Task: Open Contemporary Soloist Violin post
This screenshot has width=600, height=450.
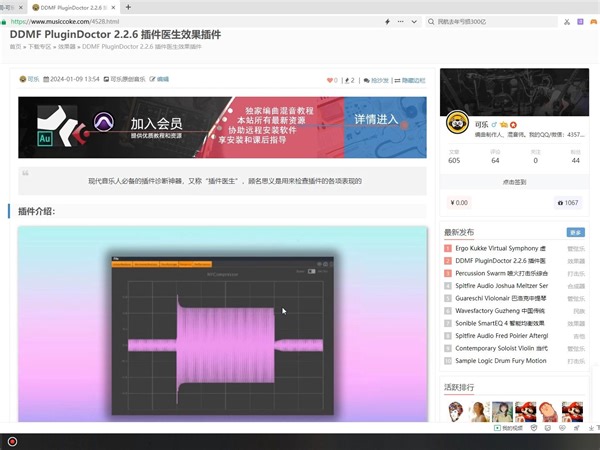Action: click(501, 348)
